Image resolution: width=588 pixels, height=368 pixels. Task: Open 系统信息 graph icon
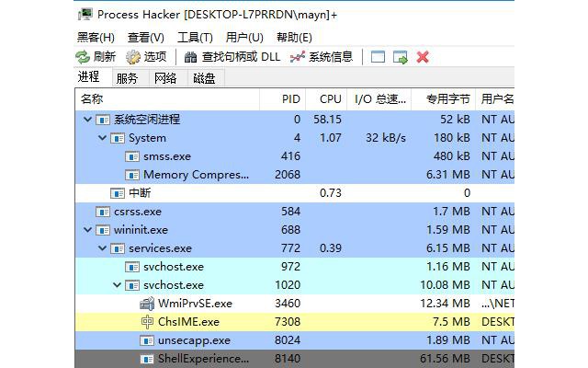pyautogui.click(x=298, y=57)
